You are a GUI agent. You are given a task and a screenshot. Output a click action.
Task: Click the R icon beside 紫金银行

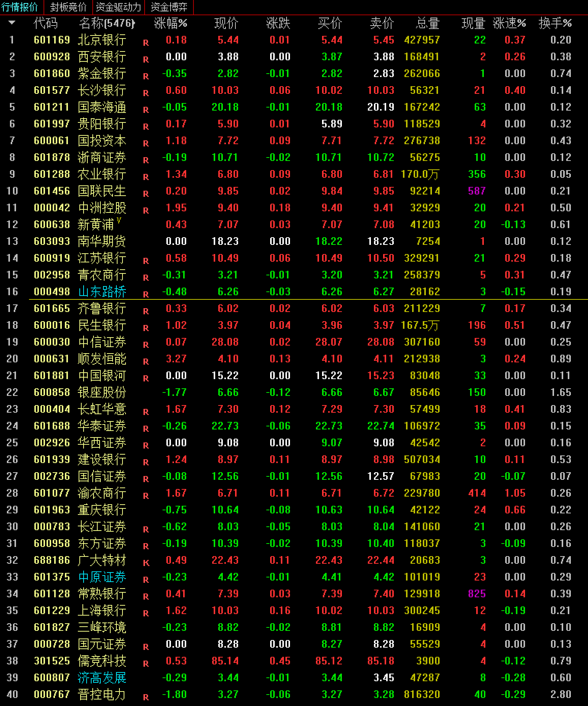[x=146, y=76]
